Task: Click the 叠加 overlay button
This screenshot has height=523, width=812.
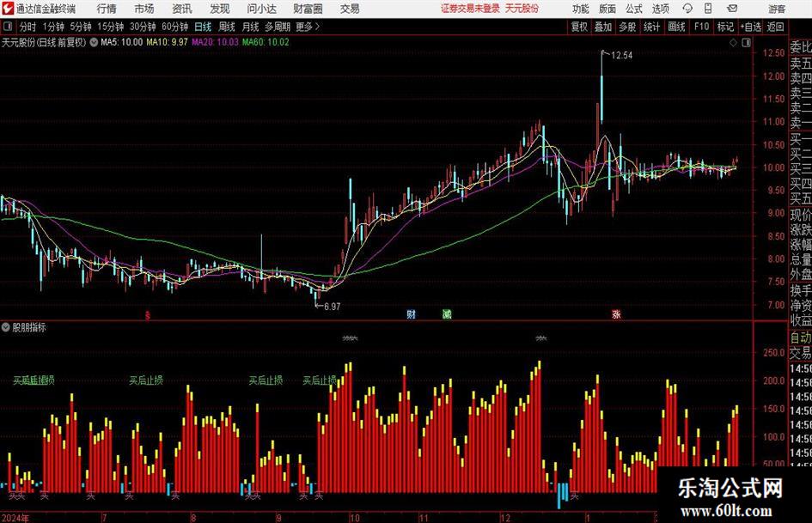Action: click(x=603, y=27)
